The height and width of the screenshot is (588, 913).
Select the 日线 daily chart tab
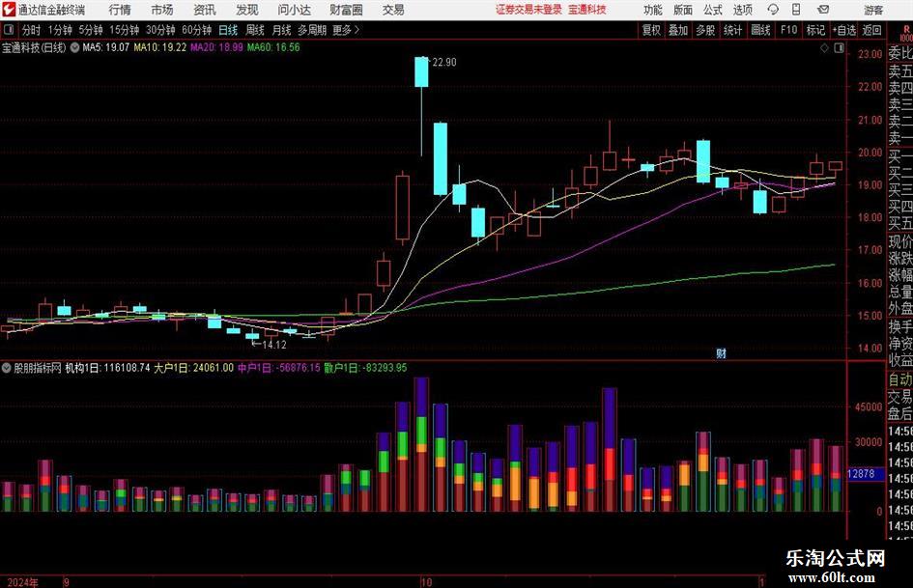tap(228, 30)
